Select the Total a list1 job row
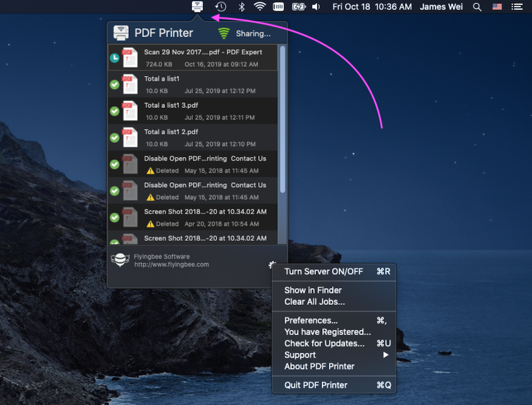532x405 pixels. (193, 84)
